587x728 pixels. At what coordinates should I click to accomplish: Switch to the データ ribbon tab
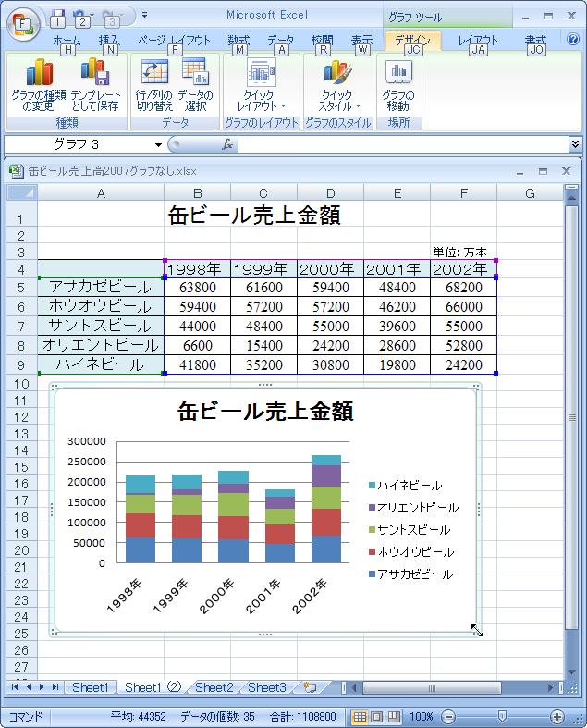click(x=281, y=41)
